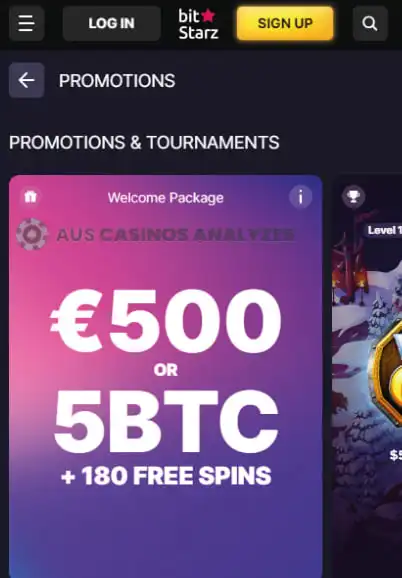Click the Aus Casinos Analyzer chip logo
The height and width of the screenshot is (578, 402).
tap(32, 234)
